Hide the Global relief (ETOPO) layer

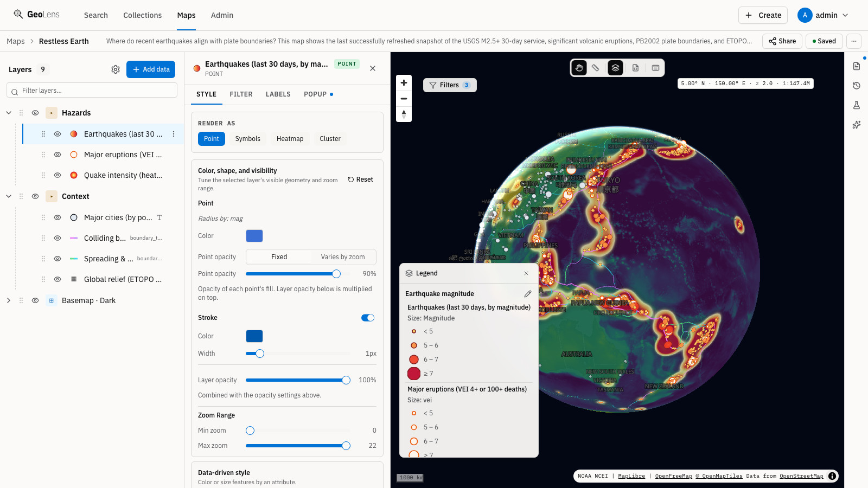pyautogui.click(x=58, y=279)
